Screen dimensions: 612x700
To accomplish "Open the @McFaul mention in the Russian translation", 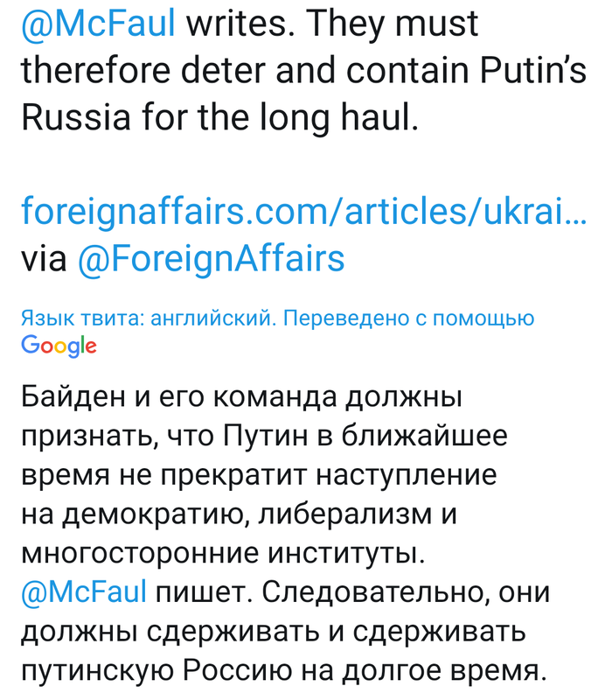I will pyautogui.click(x=83, y=592).
